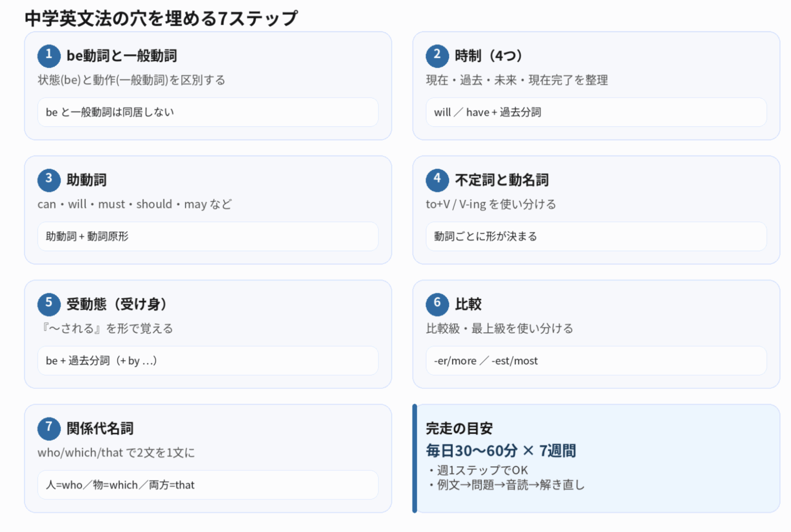Click the 'be と一般動詞は同居しない' box
This screenshot has height=532, width=791.
[x=208, y=112]
